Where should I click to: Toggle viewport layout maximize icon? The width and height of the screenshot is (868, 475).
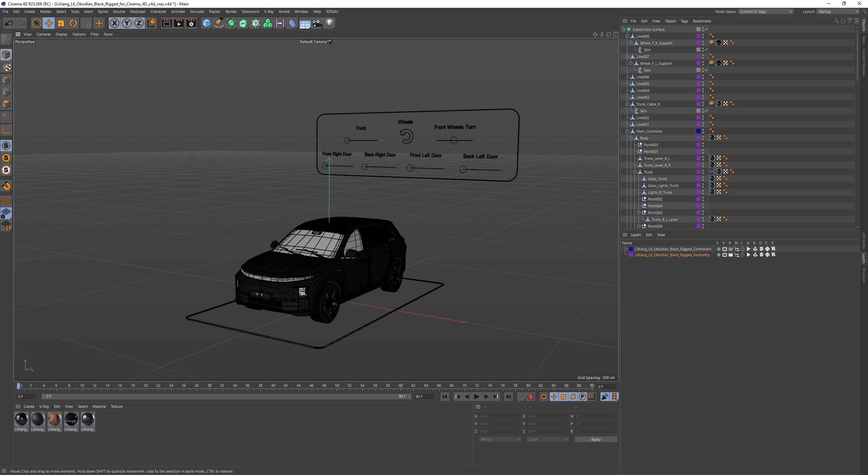click(x=615, y=34)
